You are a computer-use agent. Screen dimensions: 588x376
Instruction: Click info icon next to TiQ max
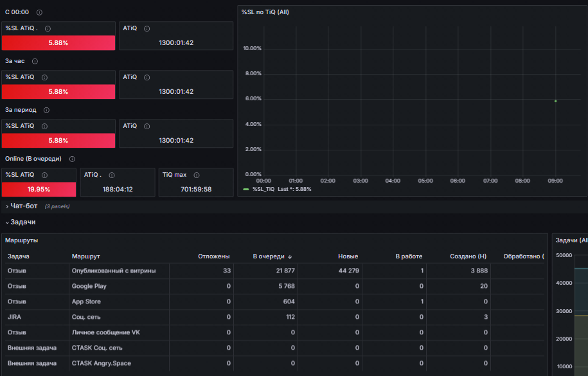click(x=197, y=175)
